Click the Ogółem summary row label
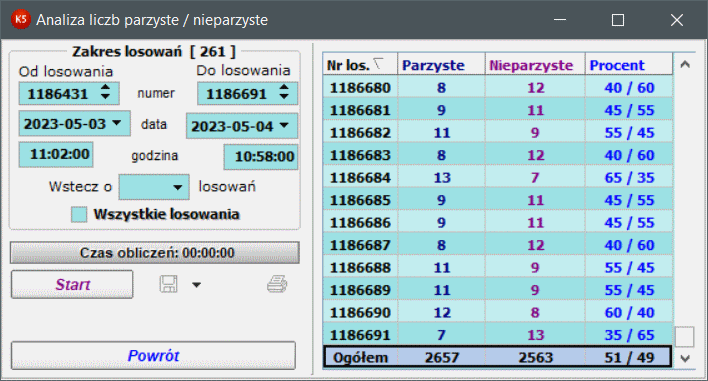The image size is (708, 381). tap(360, 358)
